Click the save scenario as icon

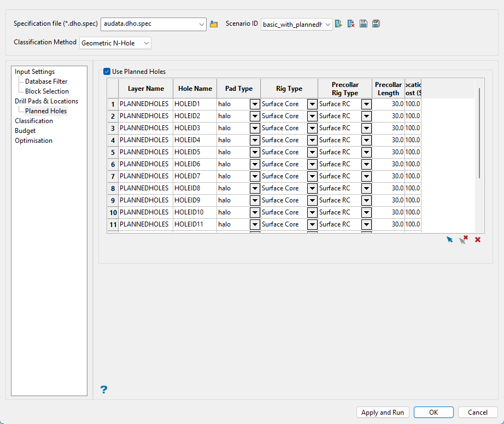click(376, 24)
